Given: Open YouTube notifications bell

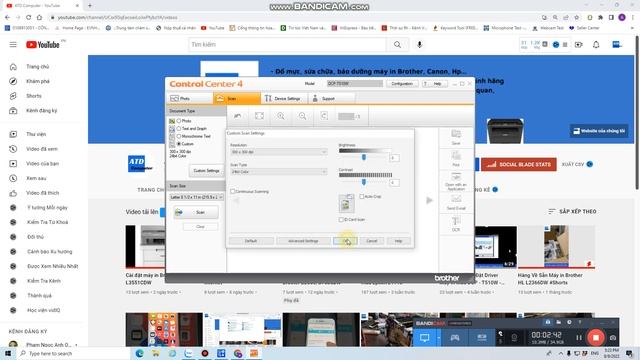Looking at the screenshot, I should point(596,44).
